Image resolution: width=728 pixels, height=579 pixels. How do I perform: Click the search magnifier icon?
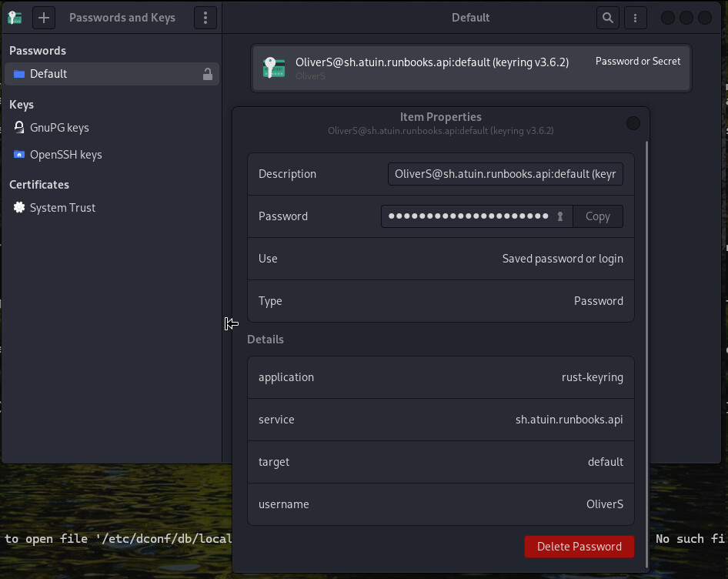click(608, 17)
